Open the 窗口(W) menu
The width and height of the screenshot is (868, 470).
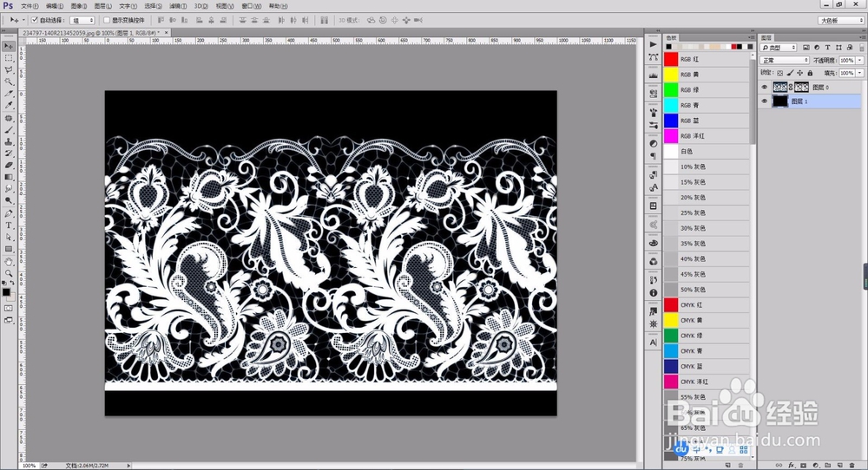(252, 6)
